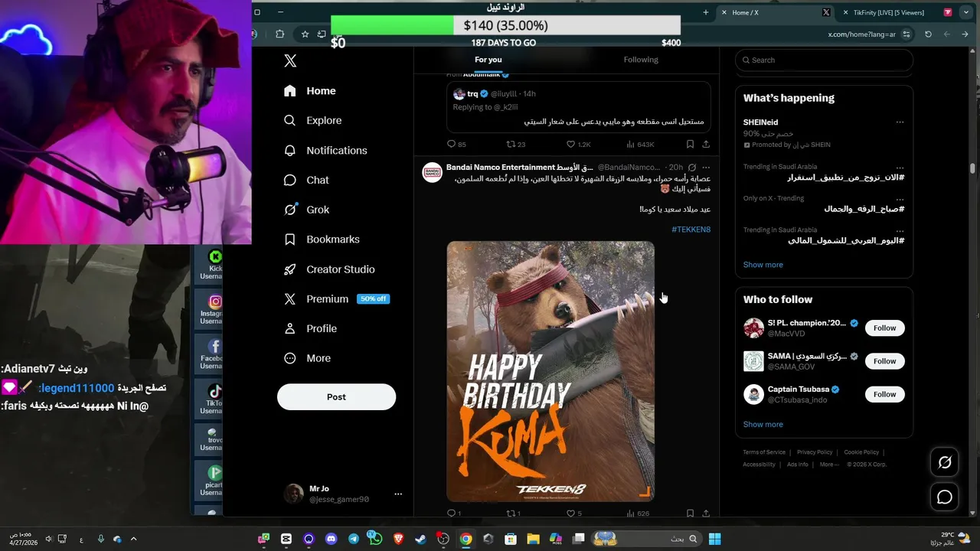
Task: Open the Home page in sidebar
Action: point(310,91)
